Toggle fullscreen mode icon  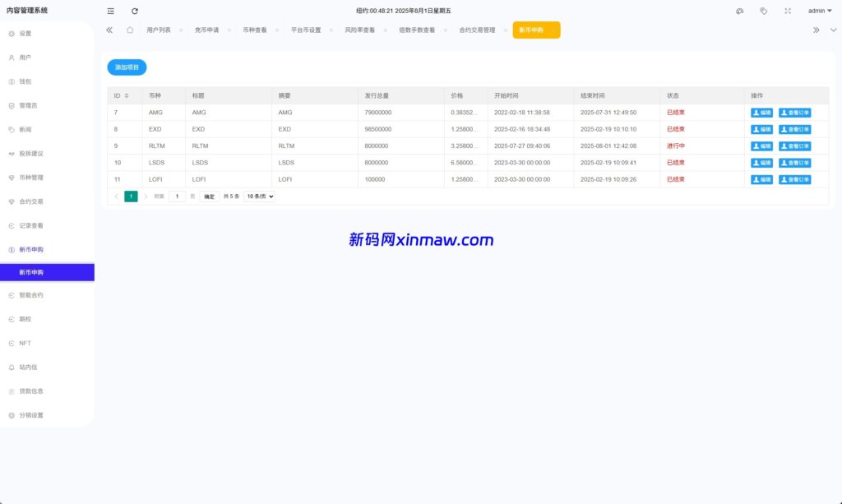[x=788, y=11]
